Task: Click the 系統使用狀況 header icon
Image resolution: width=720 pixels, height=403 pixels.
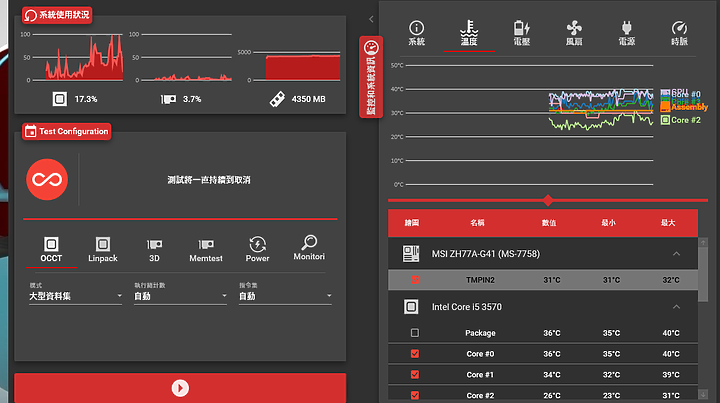Action: click(x=30, y=15)
